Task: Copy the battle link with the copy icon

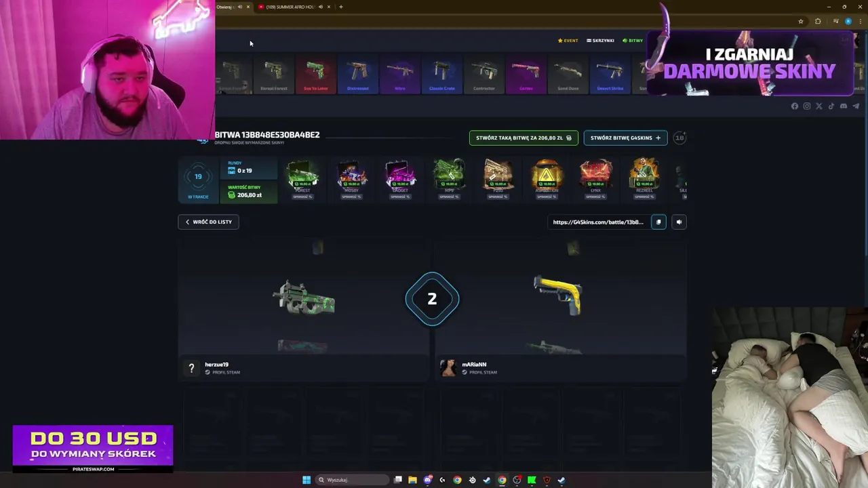Action: coord(658,222)
